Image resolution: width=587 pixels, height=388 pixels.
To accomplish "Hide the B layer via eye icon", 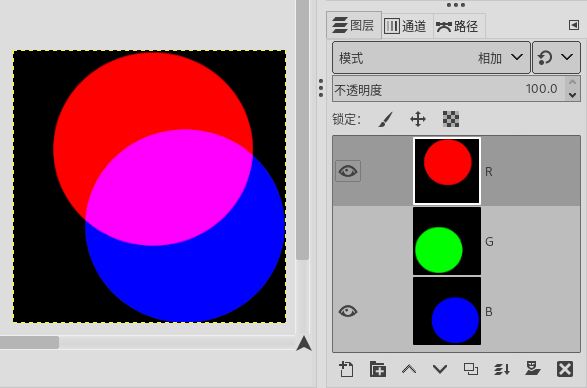I will tap(348, 311).
